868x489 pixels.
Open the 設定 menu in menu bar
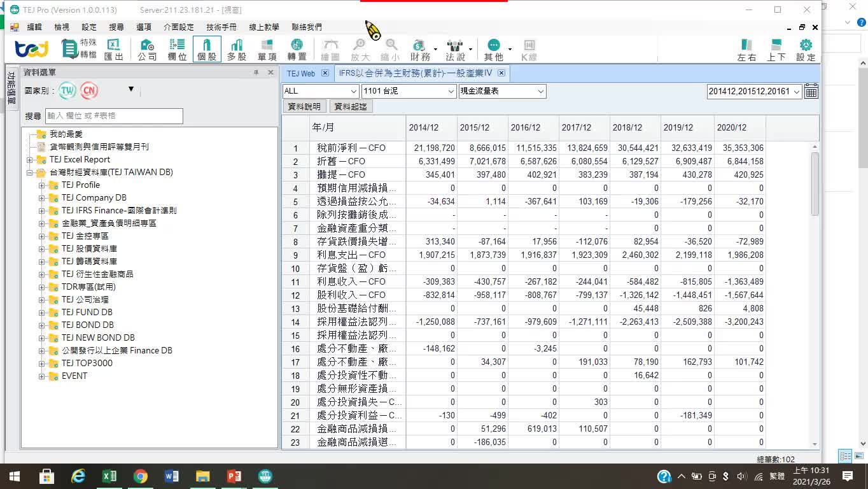click(x=89, y=27)
